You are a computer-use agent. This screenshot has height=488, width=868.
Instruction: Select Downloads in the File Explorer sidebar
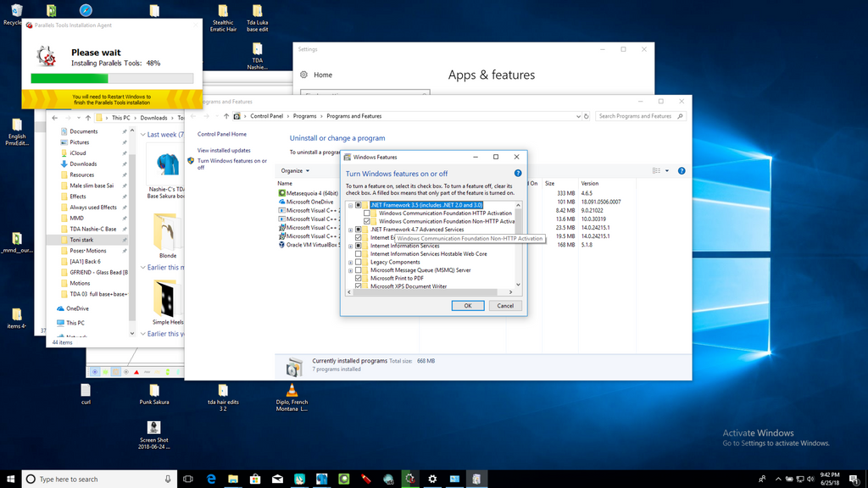tap(83, 164)
